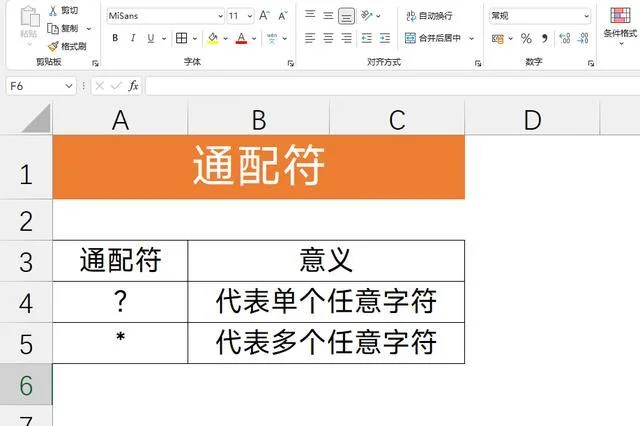Select column D header
The width and height of the screenshot is (640, 426).
pyautogui.click(x=532, y=120)
